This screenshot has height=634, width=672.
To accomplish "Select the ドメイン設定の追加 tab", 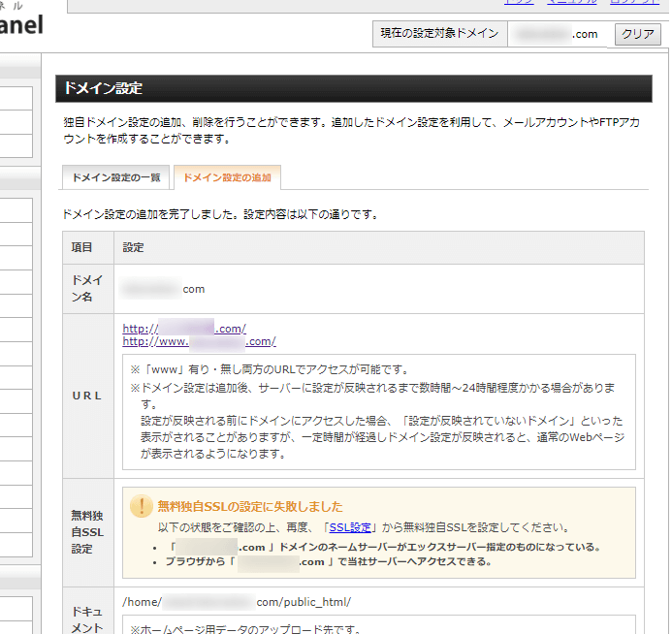I will click(x=227, y=177).
